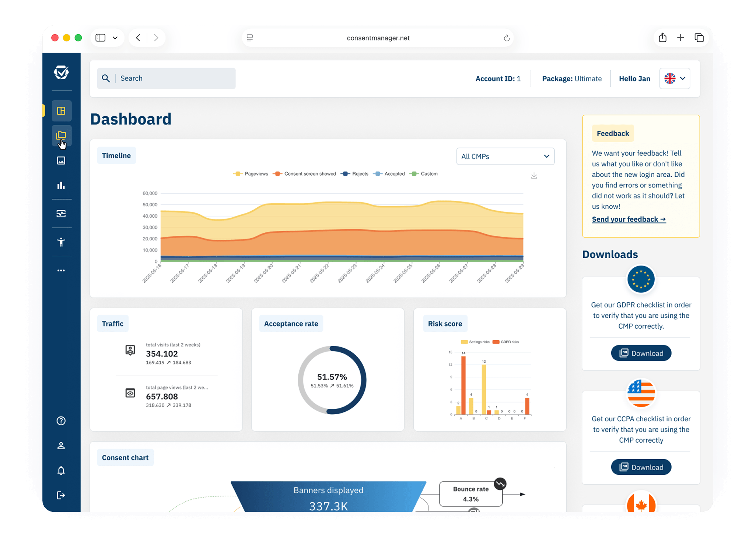Open notifications bell icon
756x545 pixels.
61,470
